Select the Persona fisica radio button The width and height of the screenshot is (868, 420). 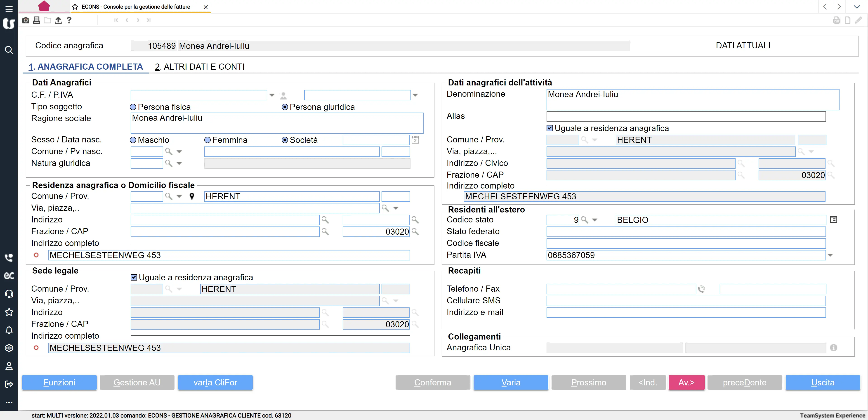133,107
